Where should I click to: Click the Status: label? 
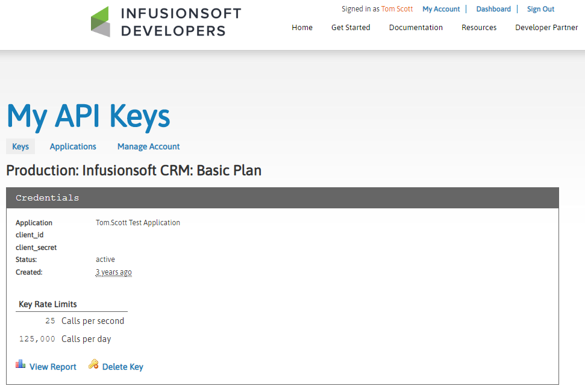tap(26, 259)
